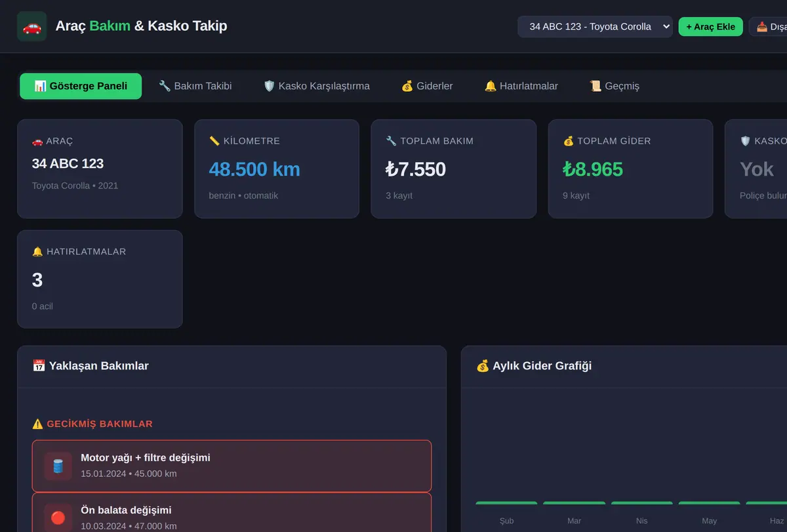Select the Toplam Bakım card ₺7.550

tap(454, 169)
